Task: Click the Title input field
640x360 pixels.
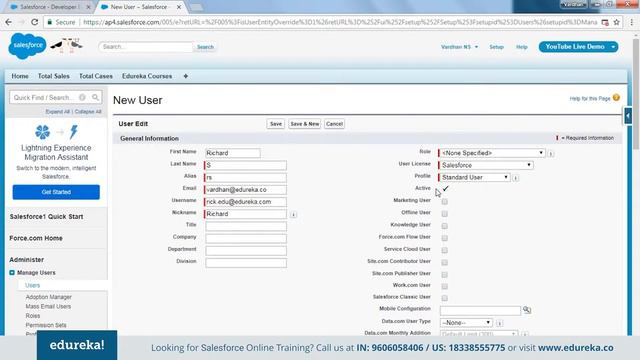Action: [x=246, y=226]
